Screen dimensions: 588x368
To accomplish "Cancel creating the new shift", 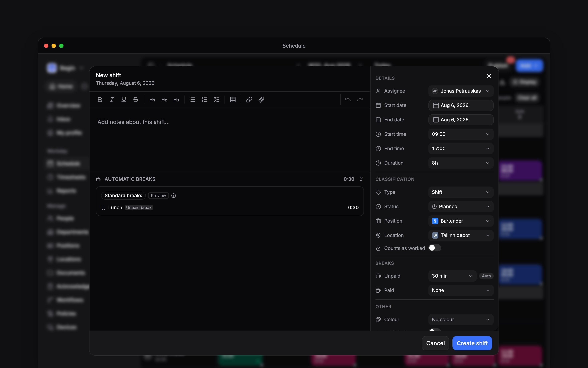I will pyautogui.click(x=435, y=343).
